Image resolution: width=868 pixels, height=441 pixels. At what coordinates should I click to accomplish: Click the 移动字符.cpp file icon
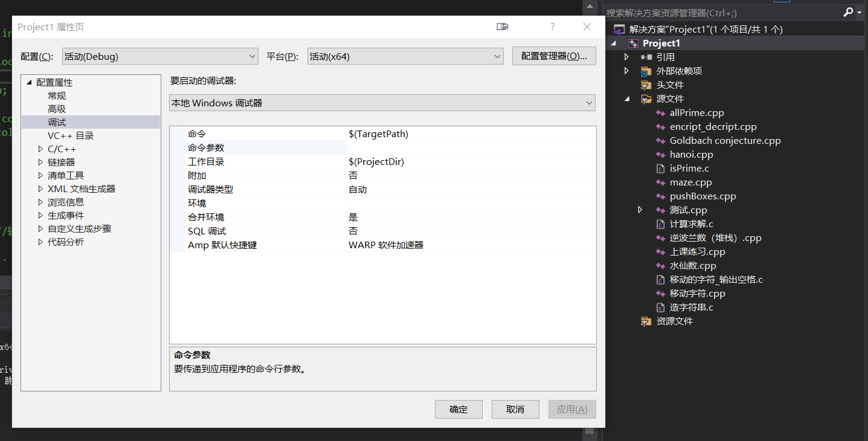[x=660, y=294]
